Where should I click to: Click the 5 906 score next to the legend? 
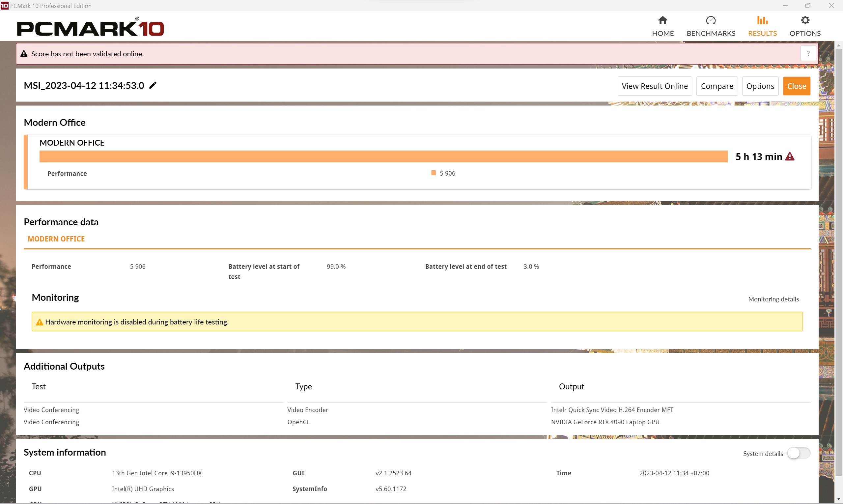point(447,173)
